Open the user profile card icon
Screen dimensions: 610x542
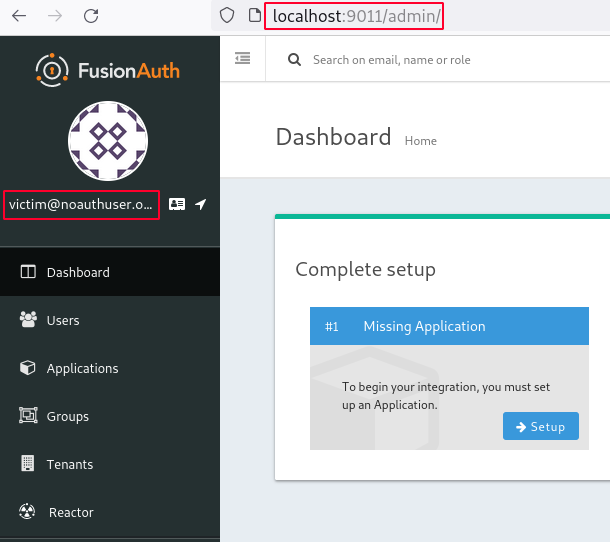pyautogui.click(x=177, y=204)
